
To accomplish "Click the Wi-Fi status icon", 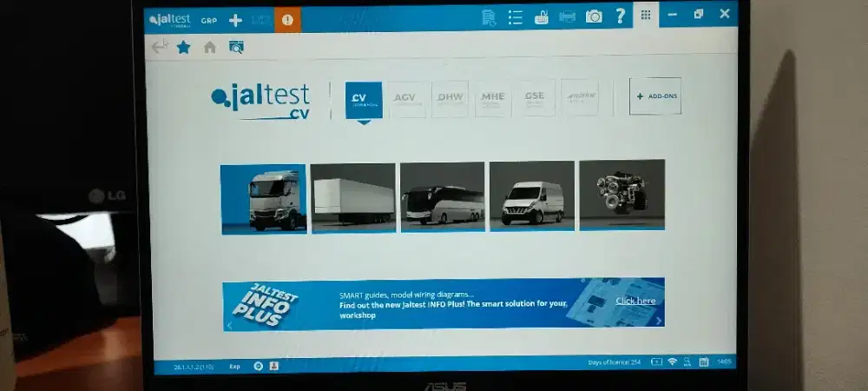I will [673, 361].
